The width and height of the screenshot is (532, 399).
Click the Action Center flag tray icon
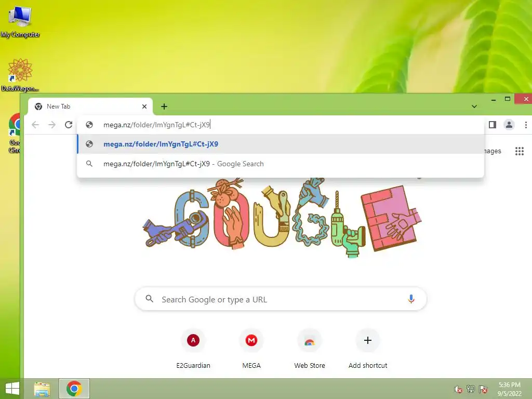[x=483, y=389]
